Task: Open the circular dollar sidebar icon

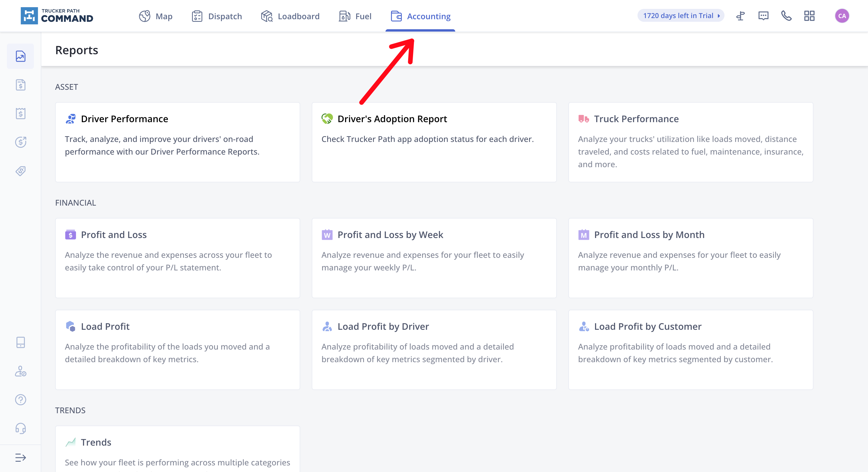Action: 21,142
